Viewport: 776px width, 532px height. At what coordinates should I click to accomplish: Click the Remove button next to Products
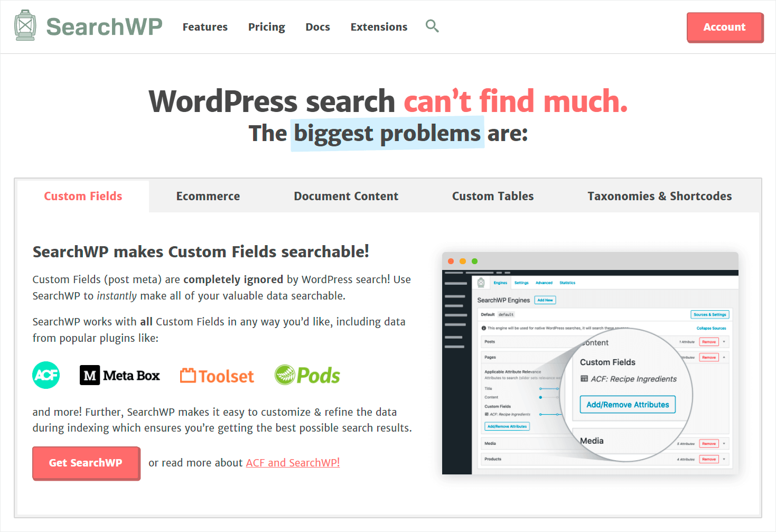point(709,459)
